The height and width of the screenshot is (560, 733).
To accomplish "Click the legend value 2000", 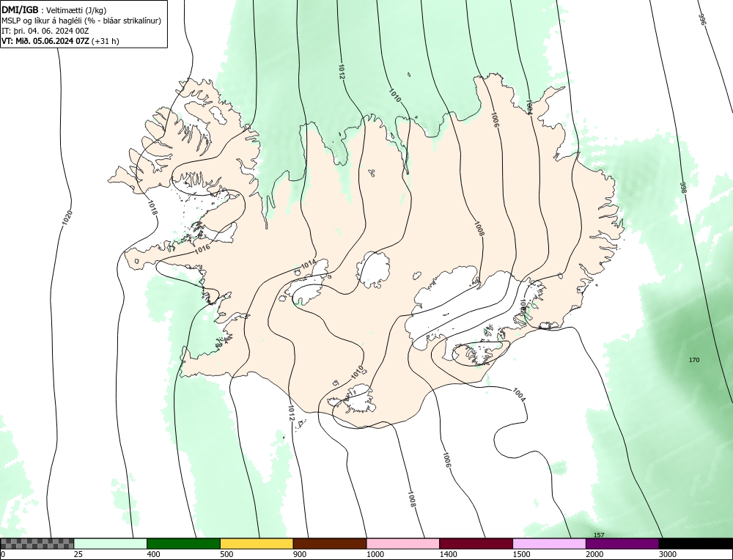I will coord(594,554).
